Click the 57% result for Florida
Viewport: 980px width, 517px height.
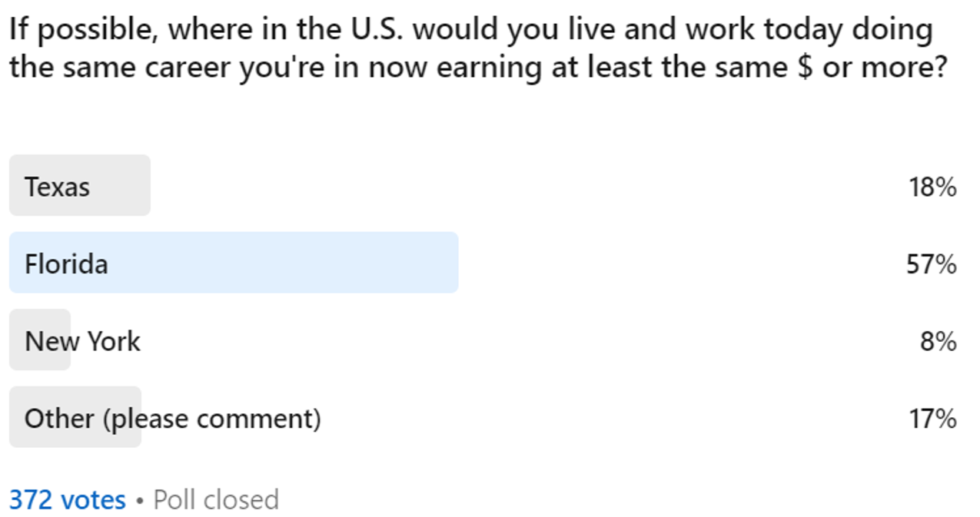click(932, 264)
